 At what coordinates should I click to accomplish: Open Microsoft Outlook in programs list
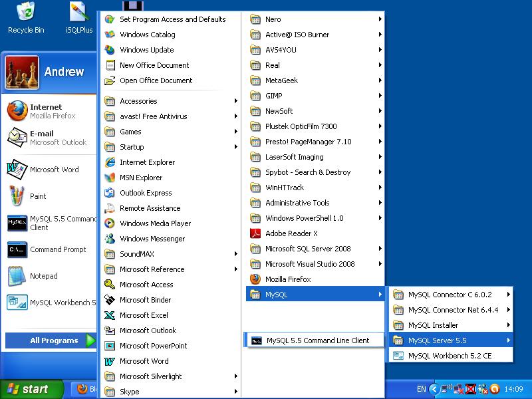170,331
